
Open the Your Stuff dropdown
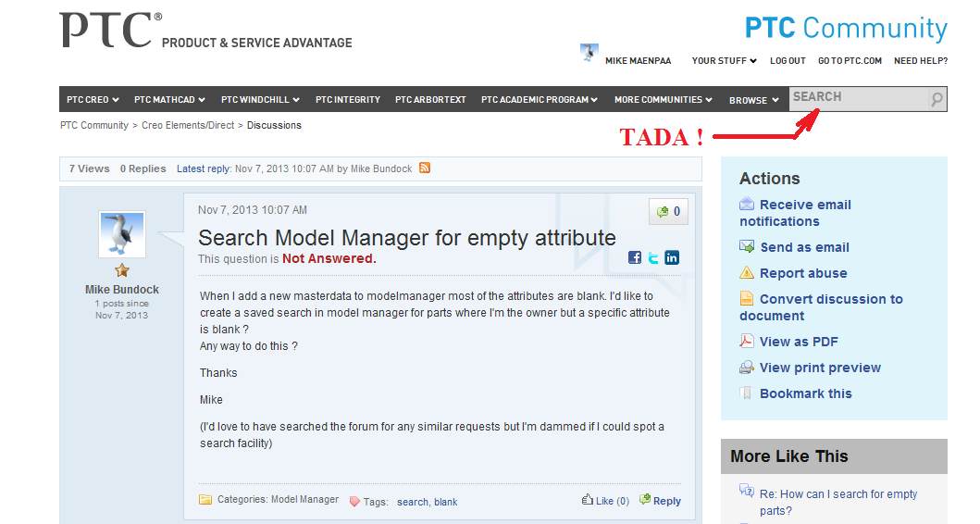pyautogui.click(x=724, y=61)
